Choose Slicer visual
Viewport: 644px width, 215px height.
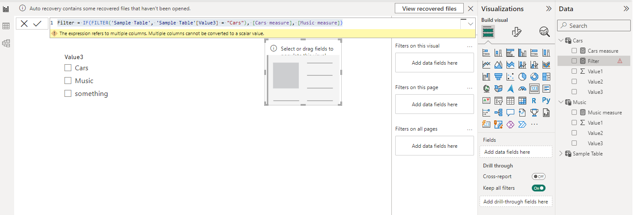point(498,101)
